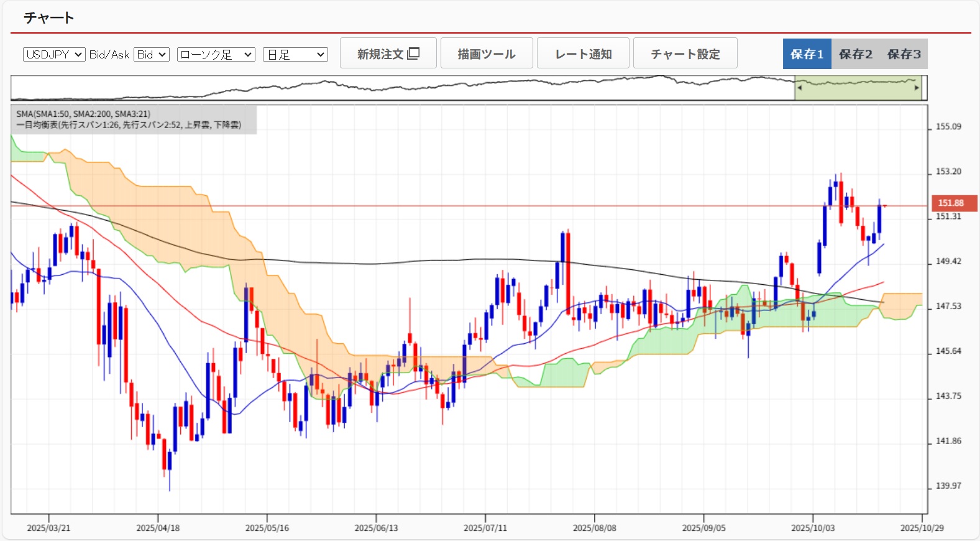Open the USDJPY currency pair dropdown
Image resolution: width=980 pixels, height=541 pixels.
54,55
